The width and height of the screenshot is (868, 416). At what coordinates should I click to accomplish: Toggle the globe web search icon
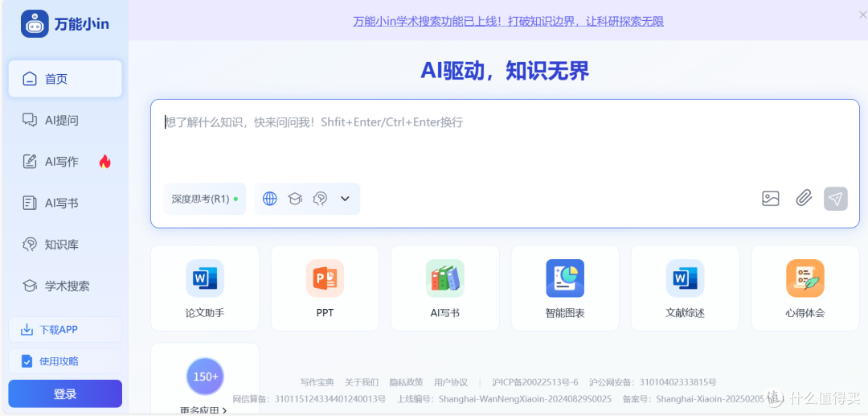(x=269, y=199)
